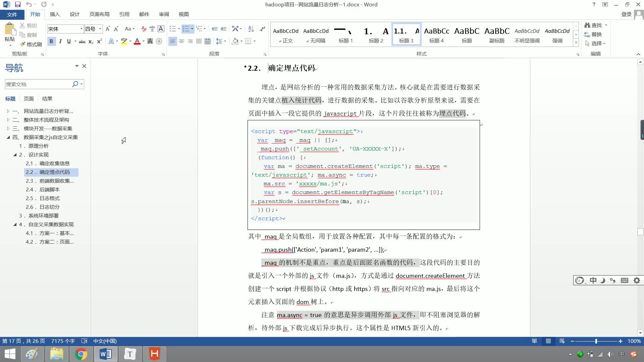The image size is (644, 362).
Task: Open File Explorer from the taskbar
Action: [x=57, y=354]
